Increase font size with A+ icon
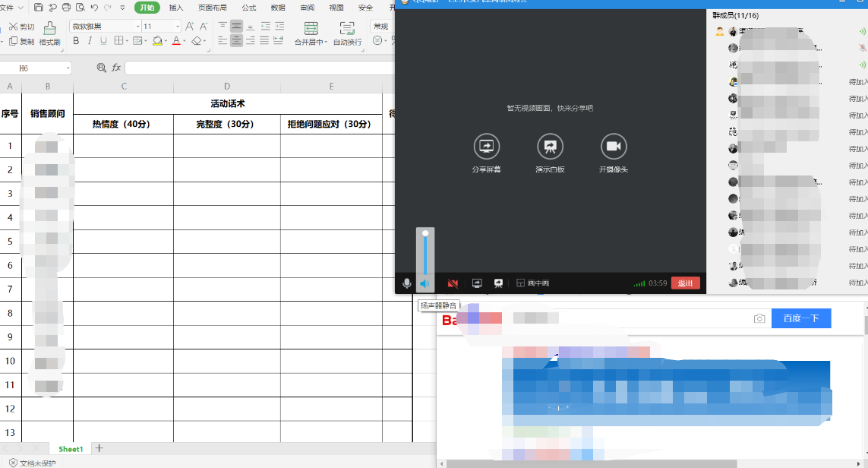The image size is (868, 468). pyautogui.click(x=190, y=26)
